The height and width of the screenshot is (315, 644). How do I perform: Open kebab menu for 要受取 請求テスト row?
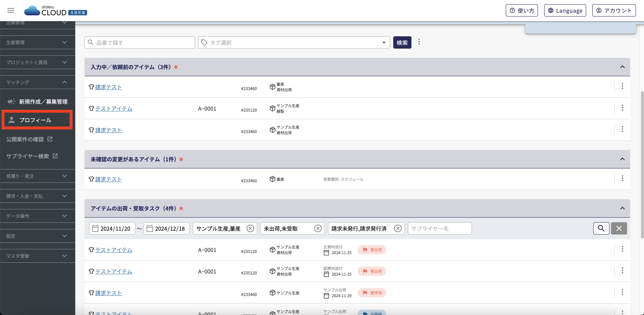(x=622, y=292)
